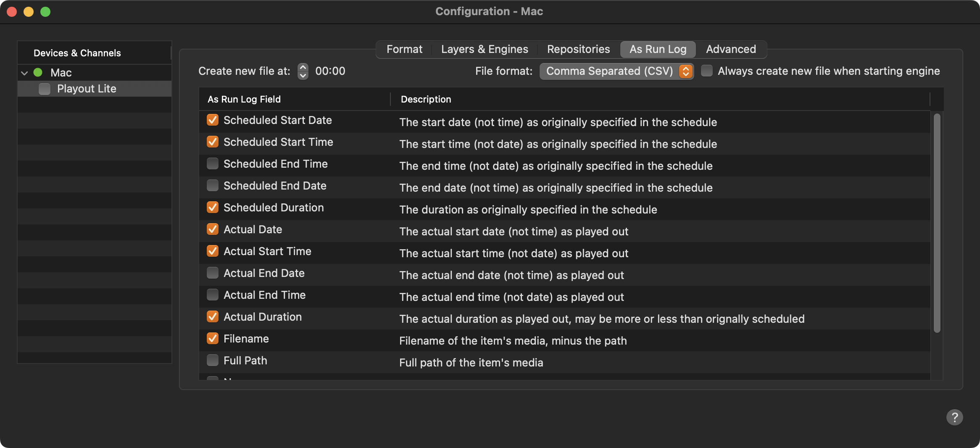The height and width of the screenshot is (448, 980).
Task: Switch to the Format tab
Action: tap(404, 49)
